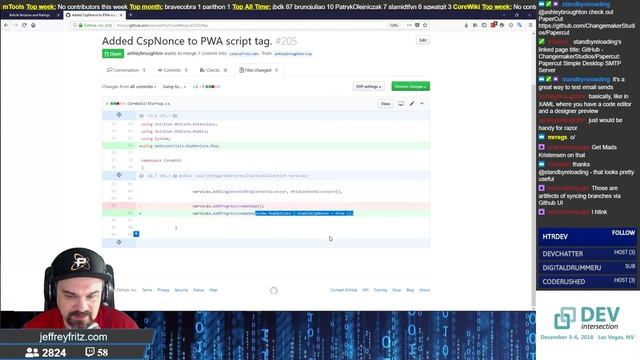Click the View file button
Viewport: 640px width, 360px height.
click(x=385, y=104)
